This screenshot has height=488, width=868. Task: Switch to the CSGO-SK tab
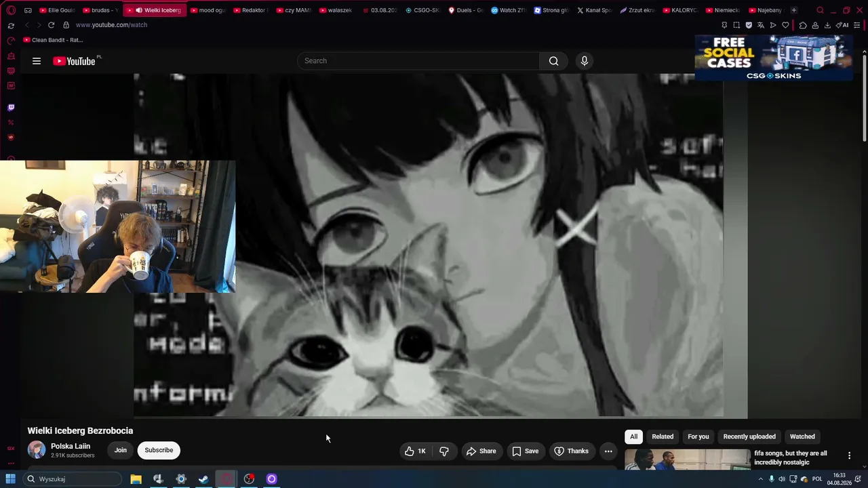[422, 10]
